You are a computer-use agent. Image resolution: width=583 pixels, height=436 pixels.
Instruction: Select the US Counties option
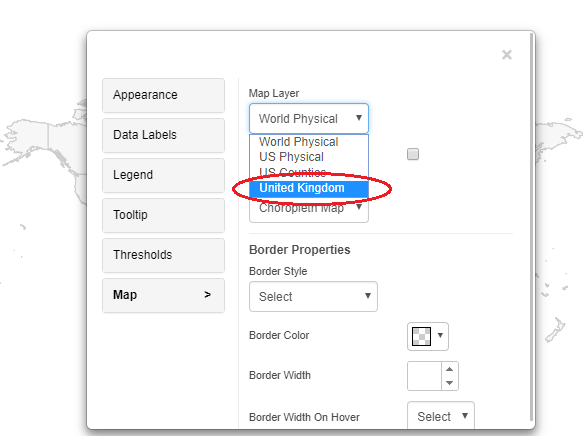(309, 172)
